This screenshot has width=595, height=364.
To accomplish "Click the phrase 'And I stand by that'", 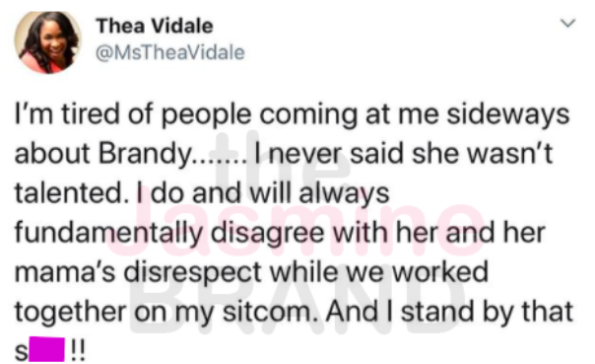I will [449, 311].
